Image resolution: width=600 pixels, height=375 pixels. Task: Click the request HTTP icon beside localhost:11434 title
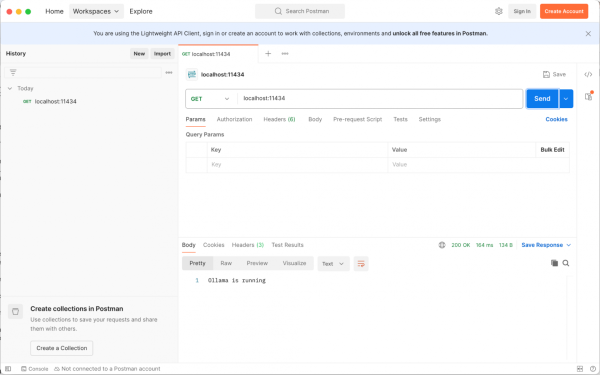192,74
